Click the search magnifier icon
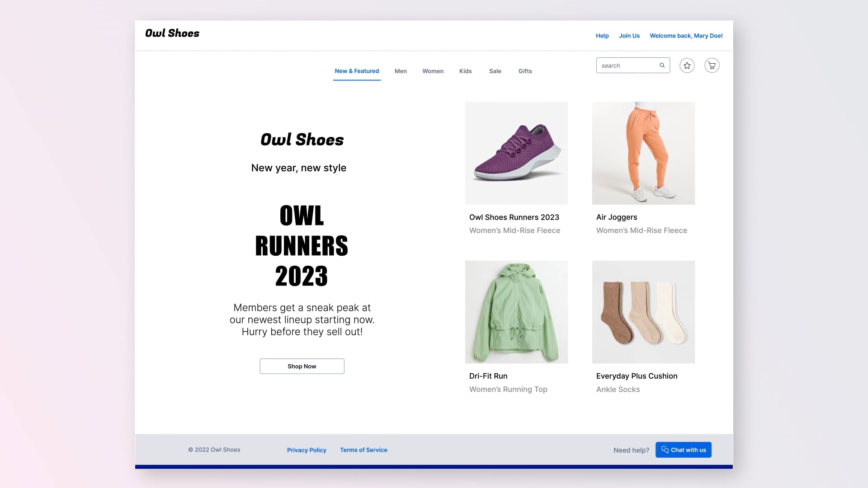 (x=662, y=66)
